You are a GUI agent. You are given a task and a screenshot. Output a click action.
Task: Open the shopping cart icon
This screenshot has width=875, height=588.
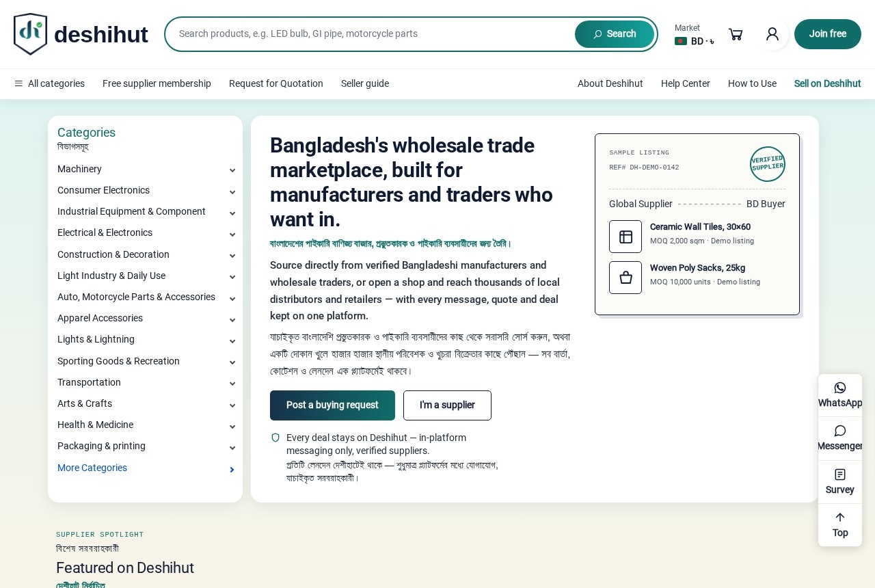coord(736,34)
